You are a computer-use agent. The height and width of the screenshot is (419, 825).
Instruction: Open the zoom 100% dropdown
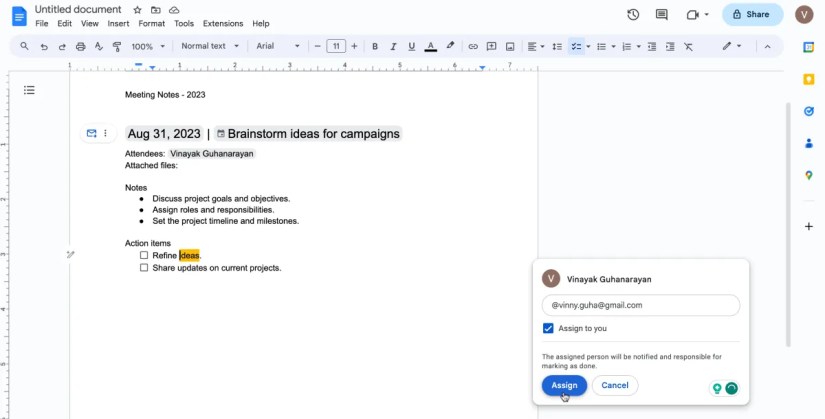[148, 47]
